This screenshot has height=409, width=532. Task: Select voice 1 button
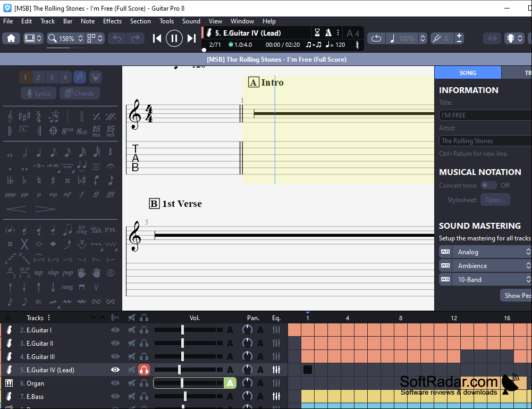(25, 78)
